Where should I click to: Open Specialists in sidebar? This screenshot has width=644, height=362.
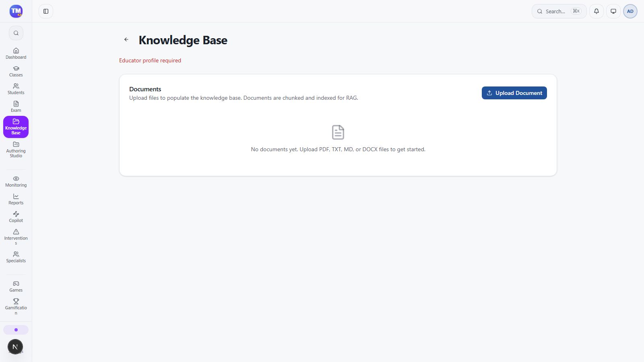point(16,257)
